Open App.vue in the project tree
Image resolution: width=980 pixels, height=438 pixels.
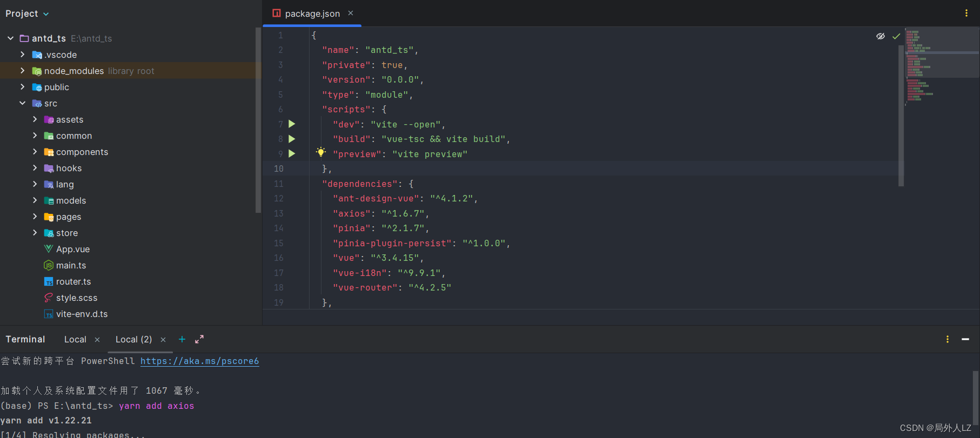point(73,249)
